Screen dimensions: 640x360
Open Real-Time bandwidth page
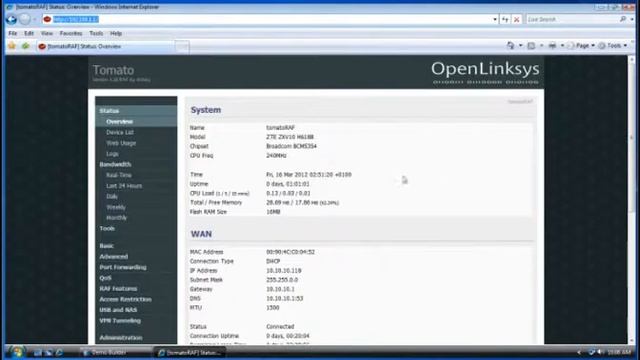coord(119,175)
